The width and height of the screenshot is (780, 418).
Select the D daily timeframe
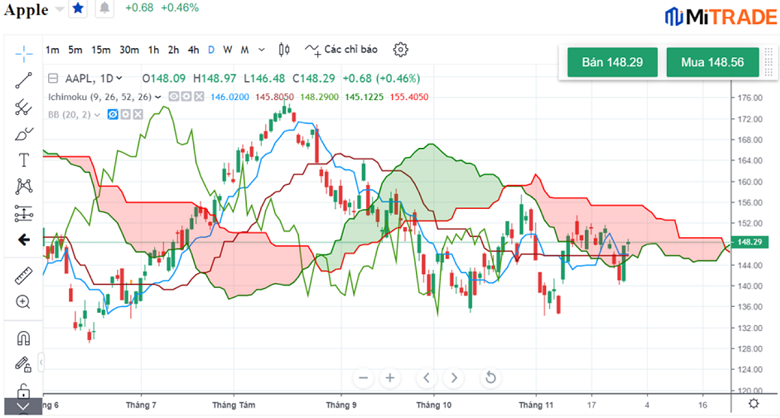click(x=211, y=50)
